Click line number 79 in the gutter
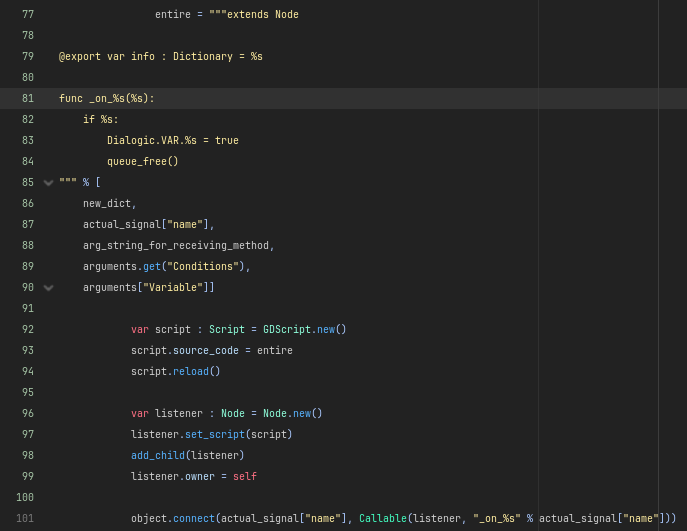Screen dimensions: 687x531 28,57
